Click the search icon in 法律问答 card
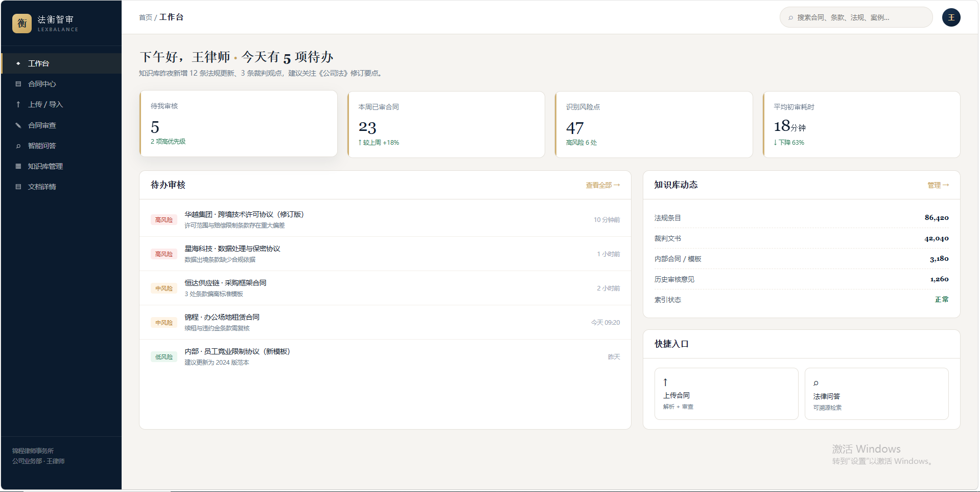Image resolution: width=980 pixels, height=492 pixels. 816,383
